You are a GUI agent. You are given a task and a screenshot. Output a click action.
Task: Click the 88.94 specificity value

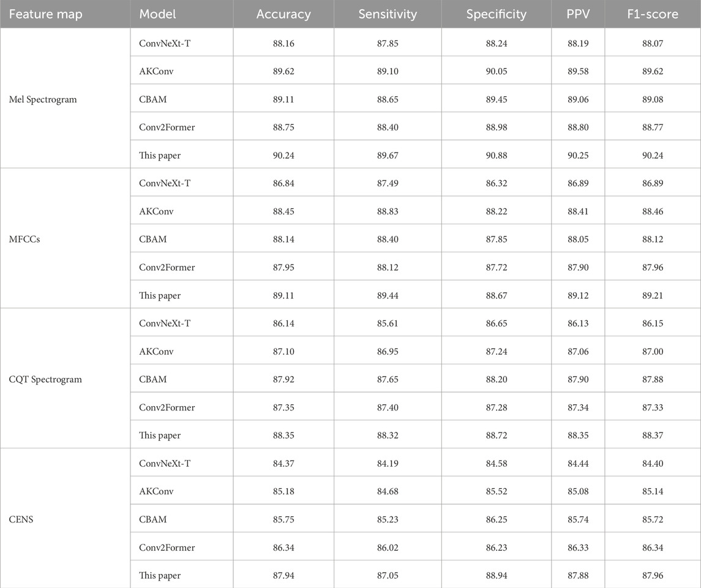point(496,575)
